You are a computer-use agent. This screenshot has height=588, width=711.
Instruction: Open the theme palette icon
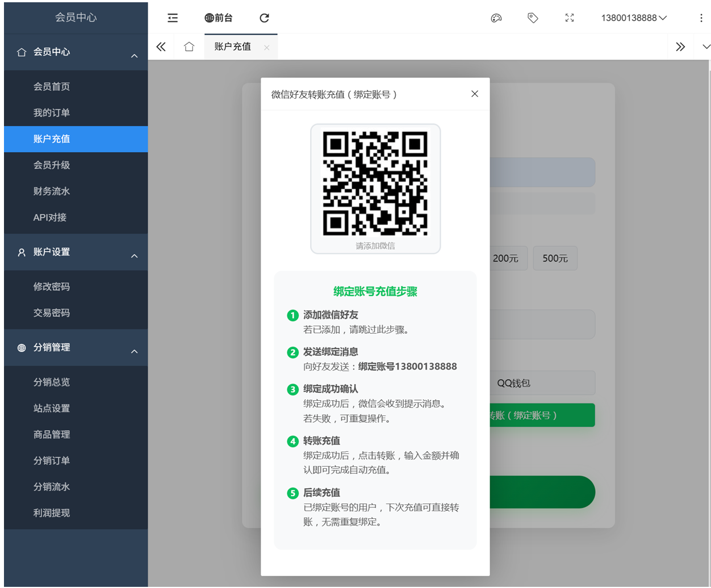click(x=496, y=18)
